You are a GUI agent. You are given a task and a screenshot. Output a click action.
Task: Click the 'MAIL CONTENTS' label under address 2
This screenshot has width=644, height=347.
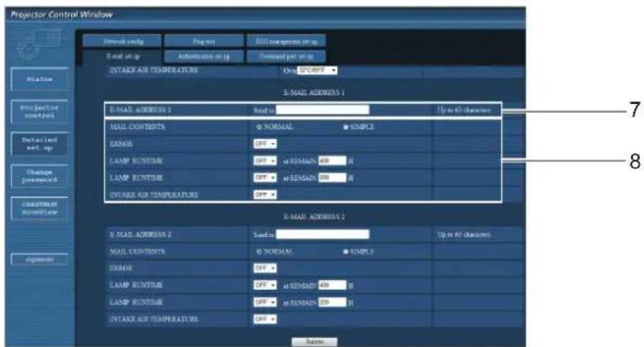pos(137,251)
